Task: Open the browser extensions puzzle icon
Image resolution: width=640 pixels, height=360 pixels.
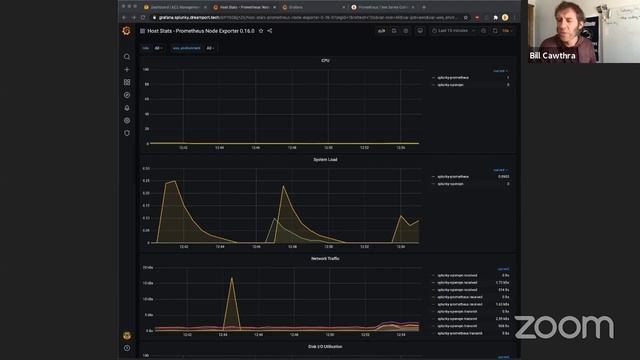Action: coord(496,18)
